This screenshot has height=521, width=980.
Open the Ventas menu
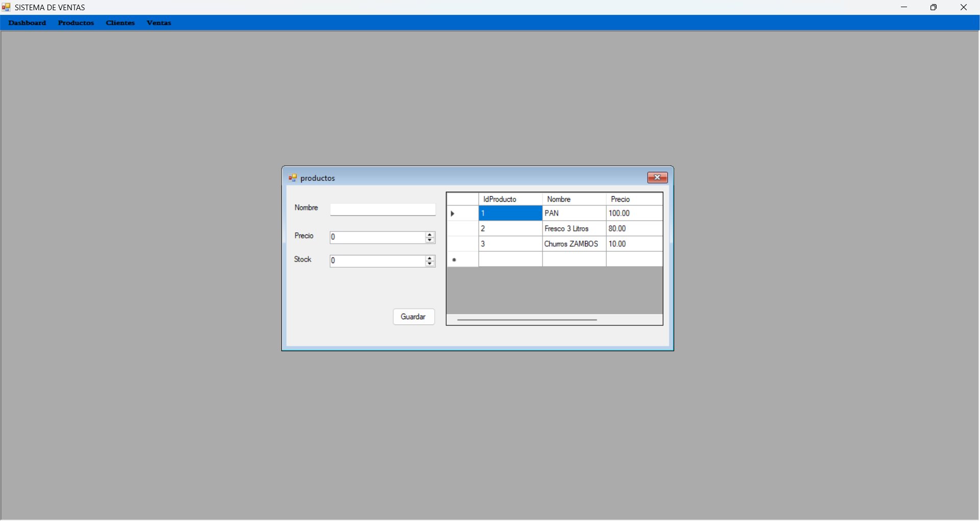click(159, 23)
